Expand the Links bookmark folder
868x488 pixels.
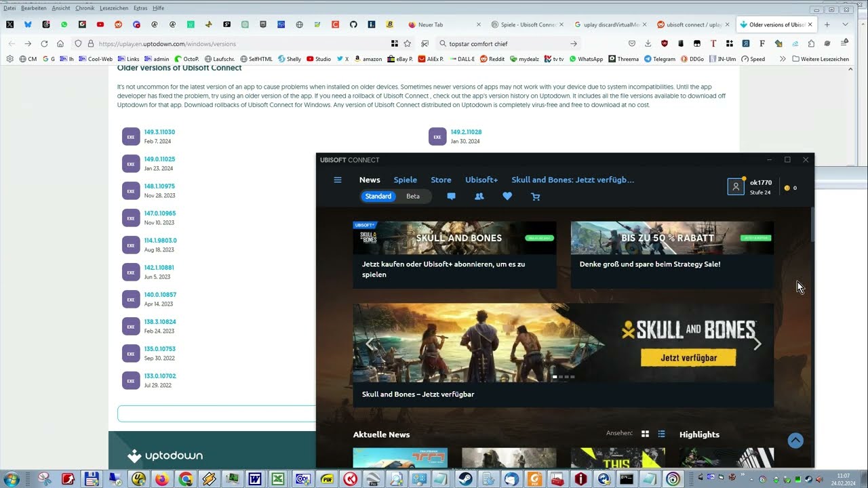[127, 59]
